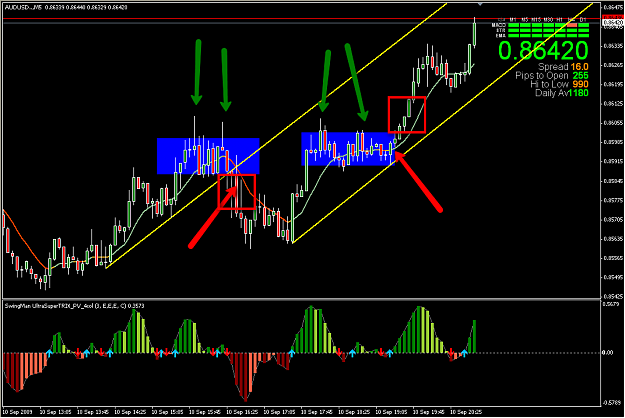This screenshot has height=418, width=625.
Task: Click the white current price tag on axis
Action: pos(613,23)
